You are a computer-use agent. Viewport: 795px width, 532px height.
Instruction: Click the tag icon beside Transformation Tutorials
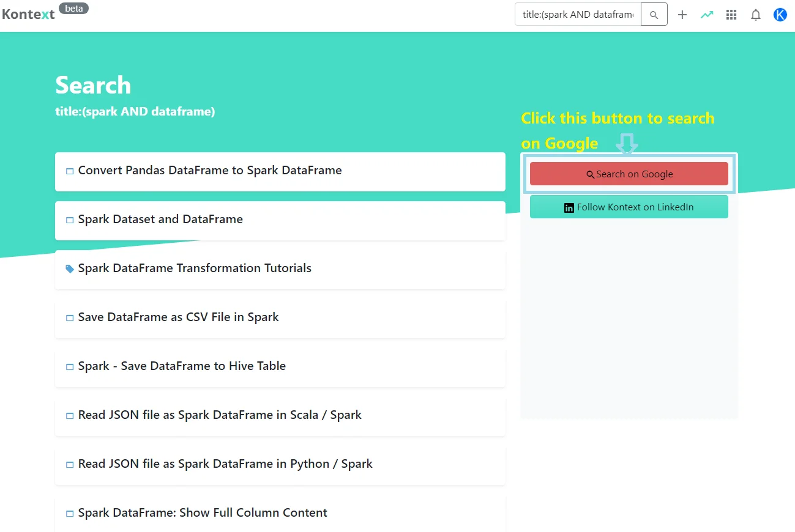[x=70, y=268]
